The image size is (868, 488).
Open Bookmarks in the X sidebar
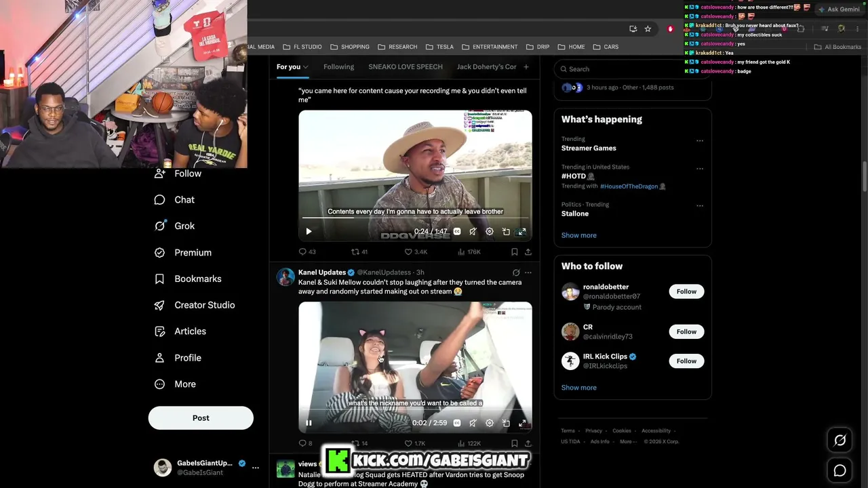pos(188,279)
